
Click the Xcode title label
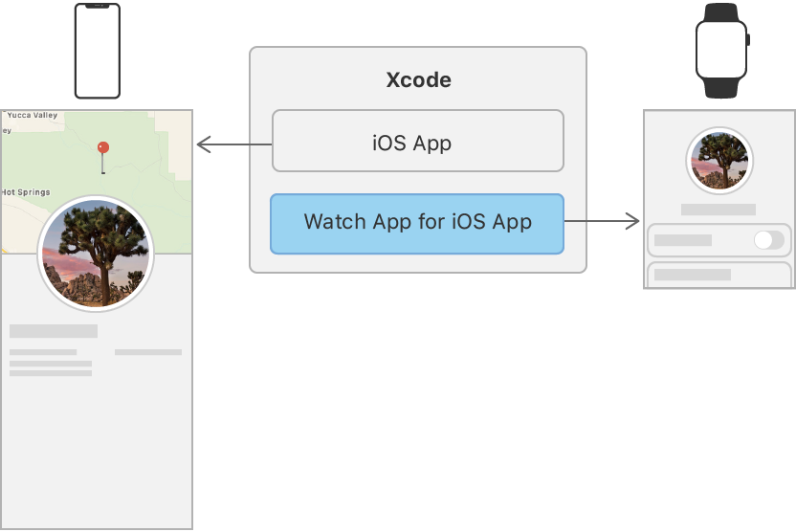418,80
